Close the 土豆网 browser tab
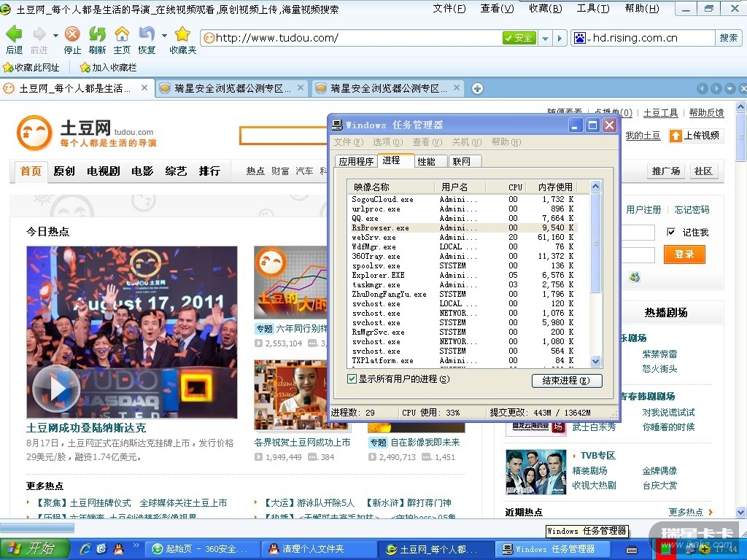This screenshot has width=747, height=560. coord(144,87)
